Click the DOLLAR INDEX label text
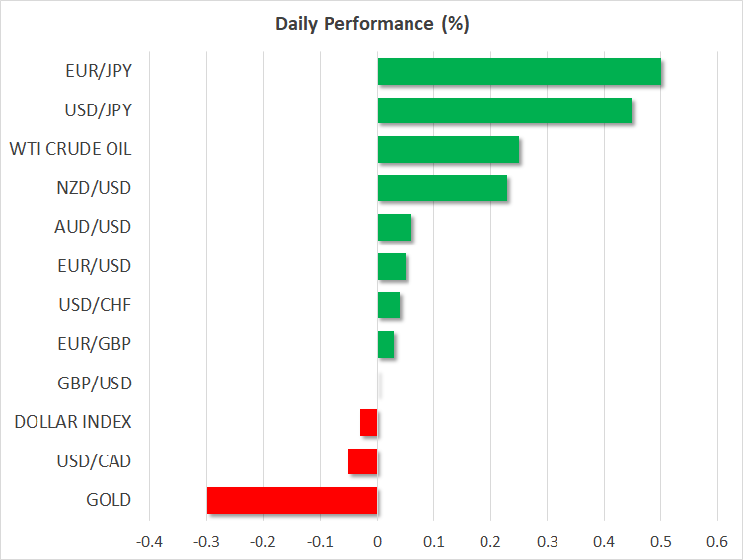This screenshot has height=560, width=743. click(x=73, y=422)
